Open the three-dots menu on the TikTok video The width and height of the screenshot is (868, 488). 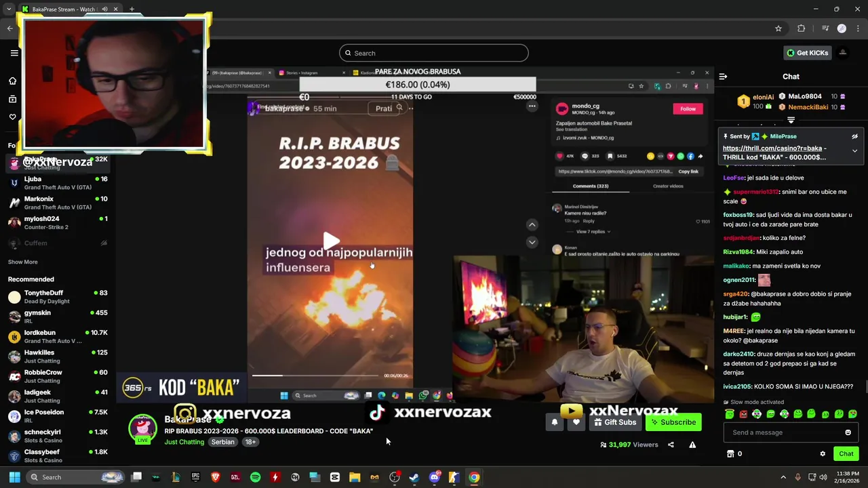532,106
